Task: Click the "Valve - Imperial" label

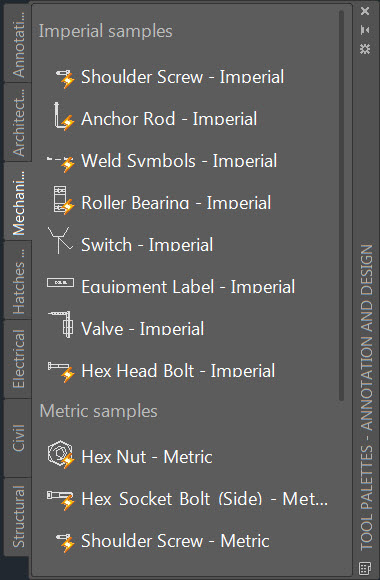Action: 142,329
